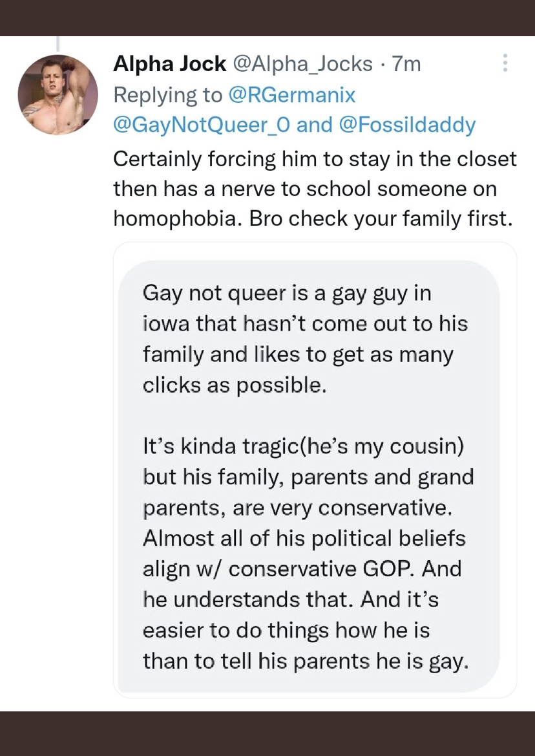Open Alpha Jock's profile picture avatar

pyautogui.click(x=58, y=94)
